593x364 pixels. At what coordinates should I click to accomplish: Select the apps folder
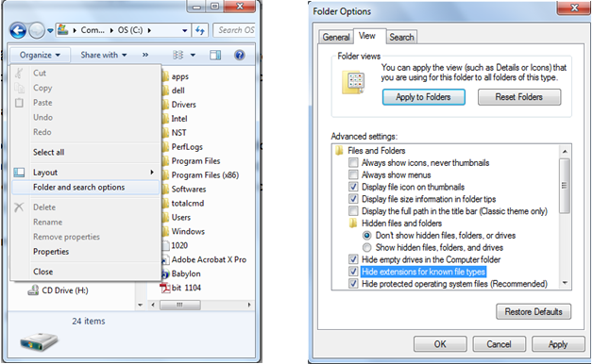tap(180, 76)
